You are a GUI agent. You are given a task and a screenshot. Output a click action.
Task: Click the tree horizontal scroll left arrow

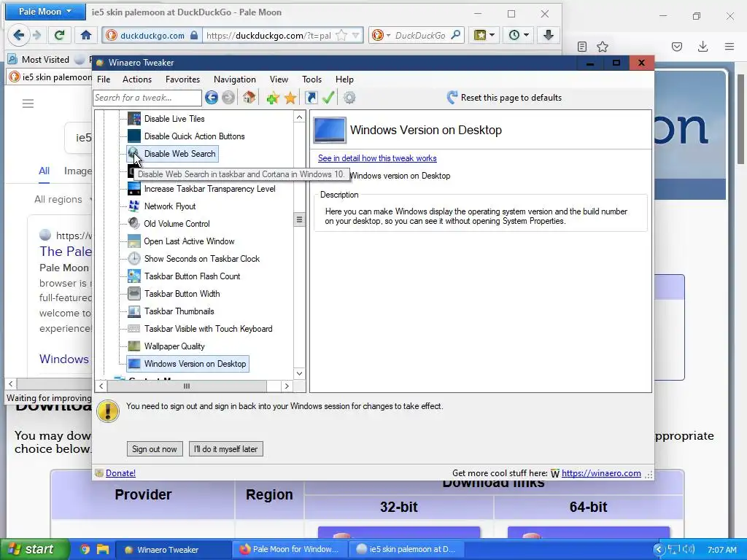[x=101, y=386]
